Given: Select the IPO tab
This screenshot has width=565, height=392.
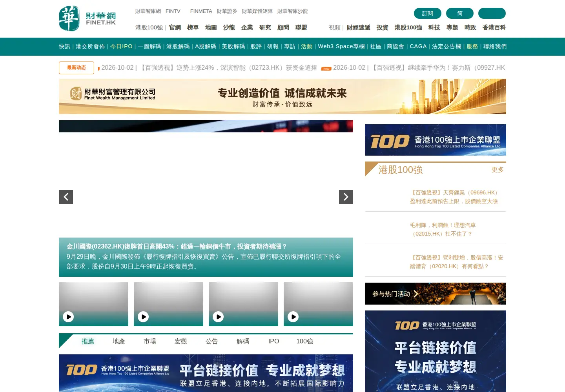Looking at the screenshot, I should [274, 341].
